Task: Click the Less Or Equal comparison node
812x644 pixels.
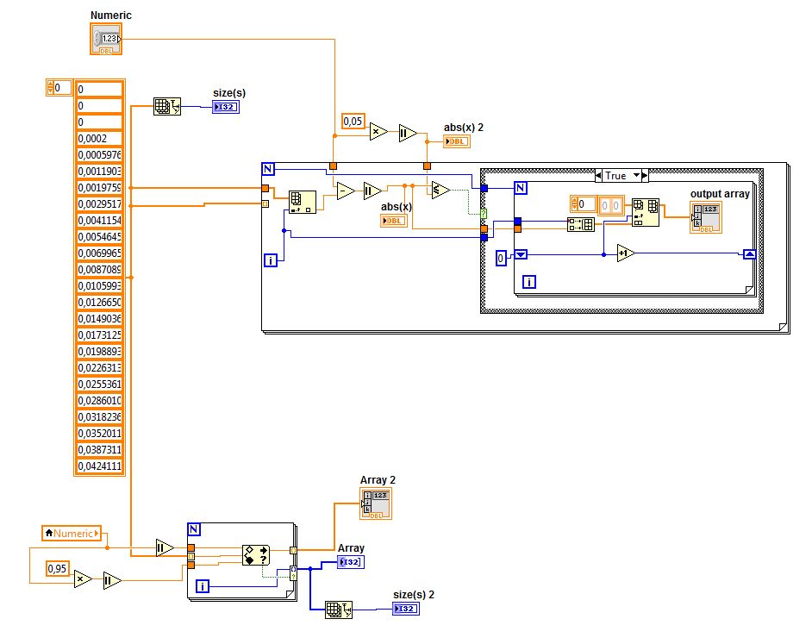Action: (x=440, y=191)
